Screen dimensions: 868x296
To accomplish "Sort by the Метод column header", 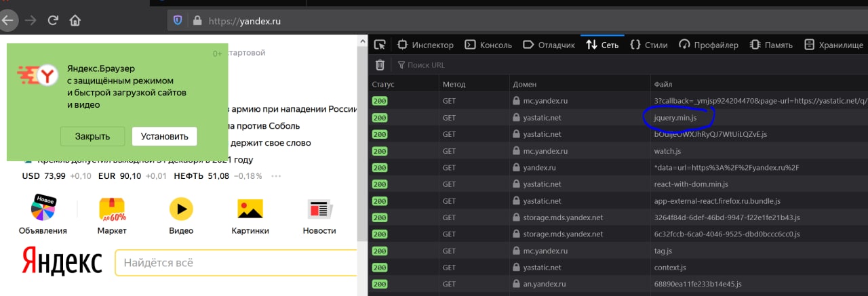I will coord(474,84).
